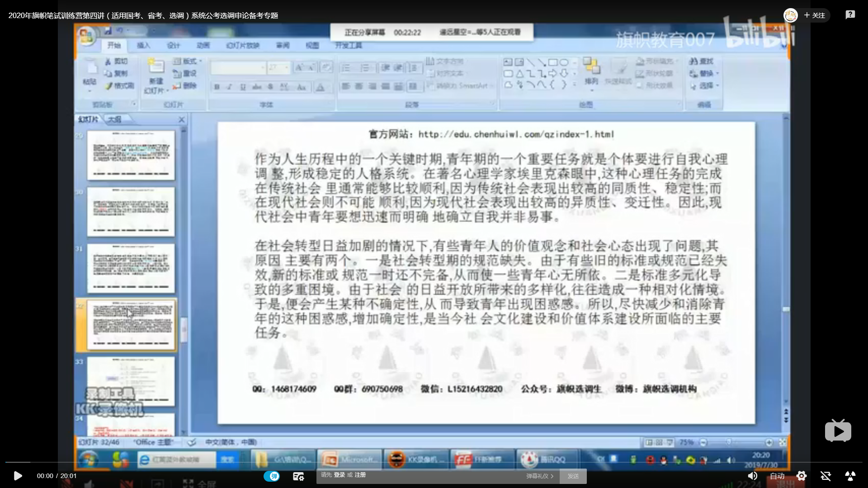Select the 开始 ribbon tab
The width and height of the screenshot is (868, 488).
click(x=114, y=45)
